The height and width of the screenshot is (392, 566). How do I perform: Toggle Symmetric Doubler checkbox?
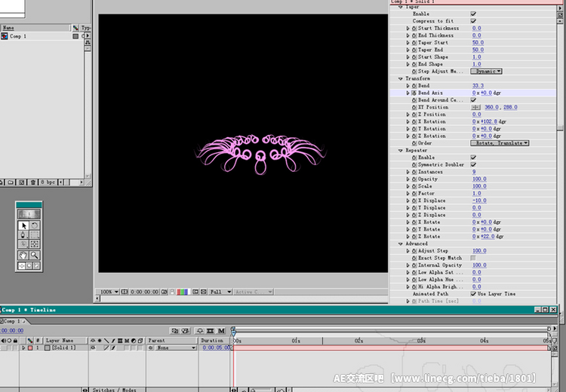pyautogui.click(x=473, y=165)
